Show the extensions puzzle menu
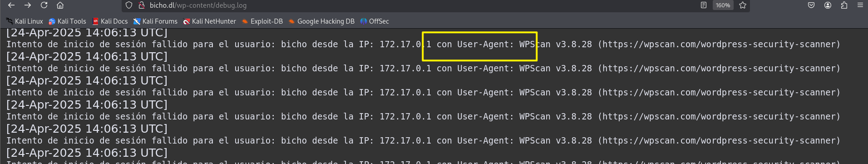Viewport: 868px width, 164px height. (844, 5)
